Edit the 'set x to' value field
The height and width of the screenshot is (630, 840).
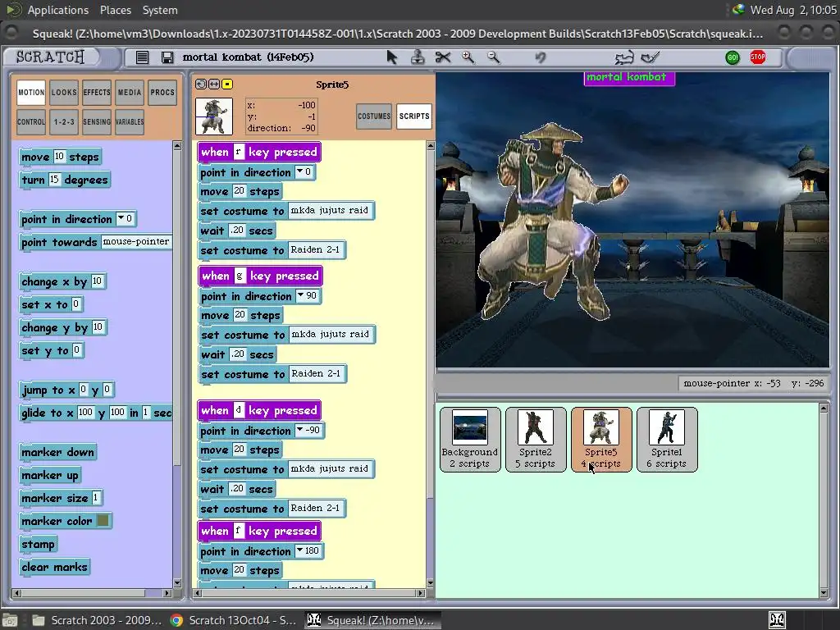coord(76,304)
